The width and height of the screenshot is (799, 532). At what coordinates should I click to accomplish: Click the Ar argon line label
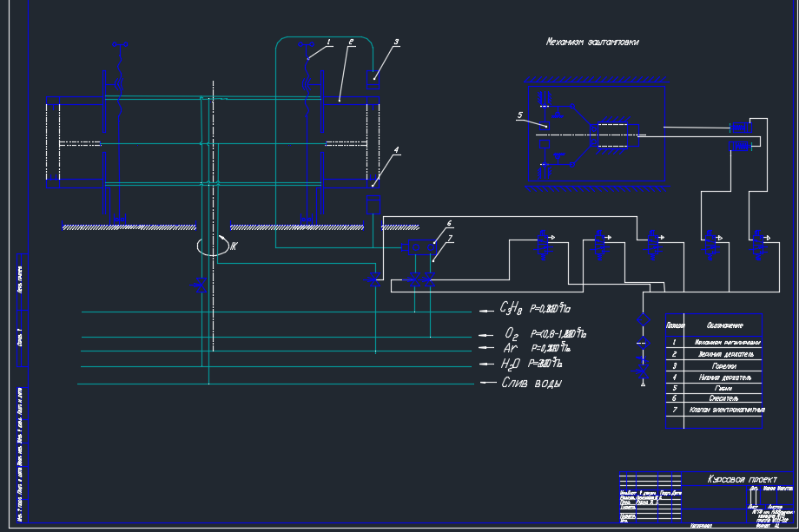click(511, 347)
